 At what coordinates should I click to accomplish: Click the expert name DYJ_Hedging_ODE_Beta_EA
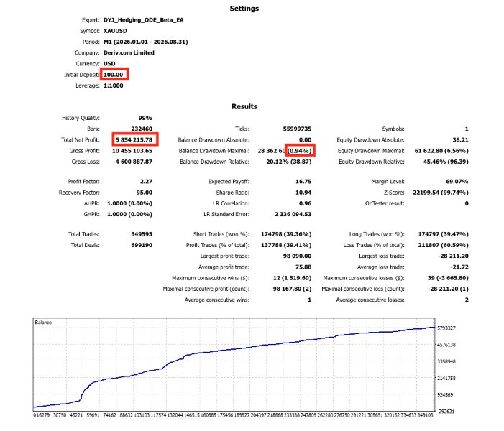coord(143,20)
